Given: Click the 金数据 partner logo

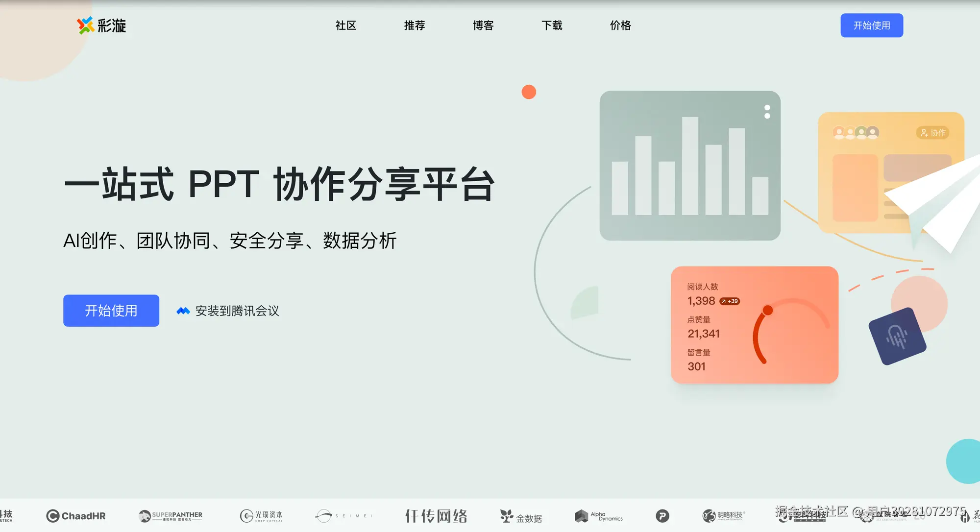Looking at the screenshot, I should tap(521, 516).
